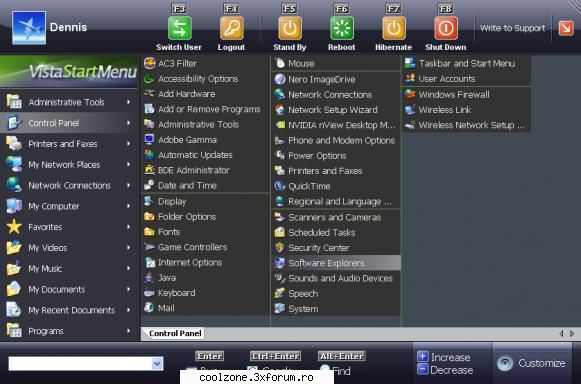
Task: Open Fonts entry
Action: (x=206, y=232)
